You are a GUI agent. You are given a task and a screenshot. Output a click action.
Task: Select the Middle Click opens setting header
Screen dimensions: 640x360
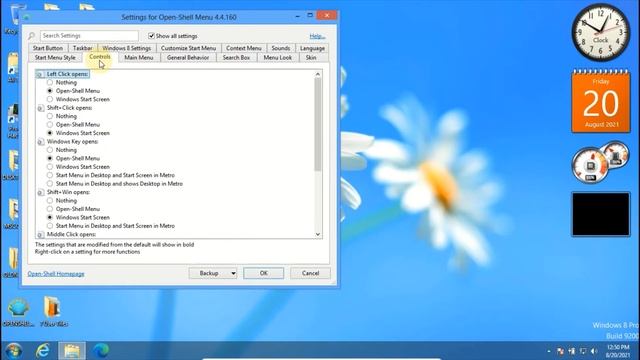click(71, 235)
